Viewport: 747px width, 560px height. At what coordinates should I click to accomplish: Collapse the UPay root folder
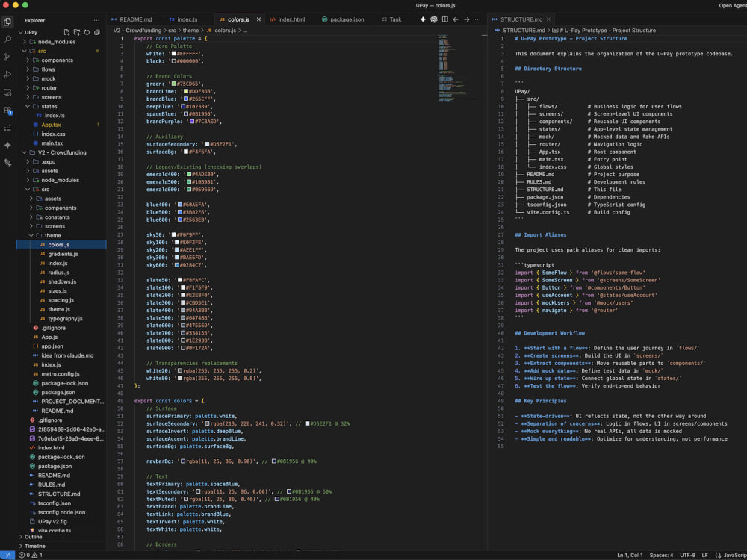tap(20, 32)
